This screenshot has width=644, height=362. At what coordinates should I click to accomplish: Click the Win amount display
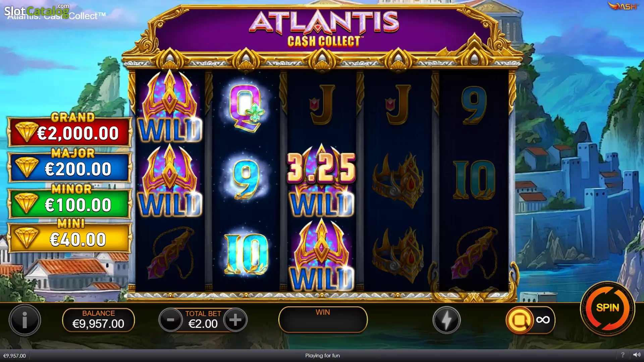(323, 320)
